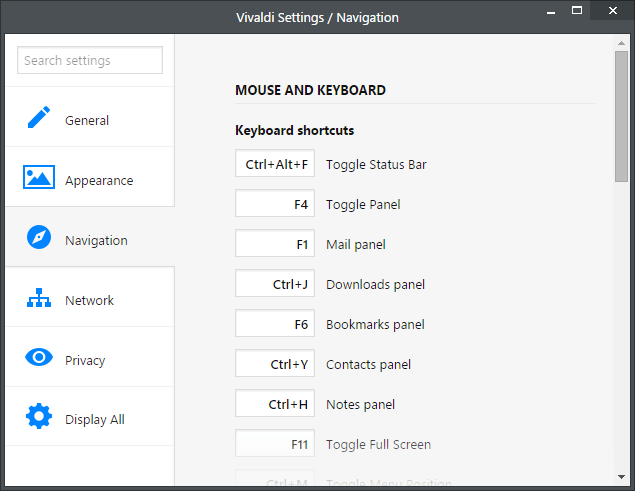
Task: Click the Bookmarks panel label
Action: pyautogui.click(x=375, y=325)
